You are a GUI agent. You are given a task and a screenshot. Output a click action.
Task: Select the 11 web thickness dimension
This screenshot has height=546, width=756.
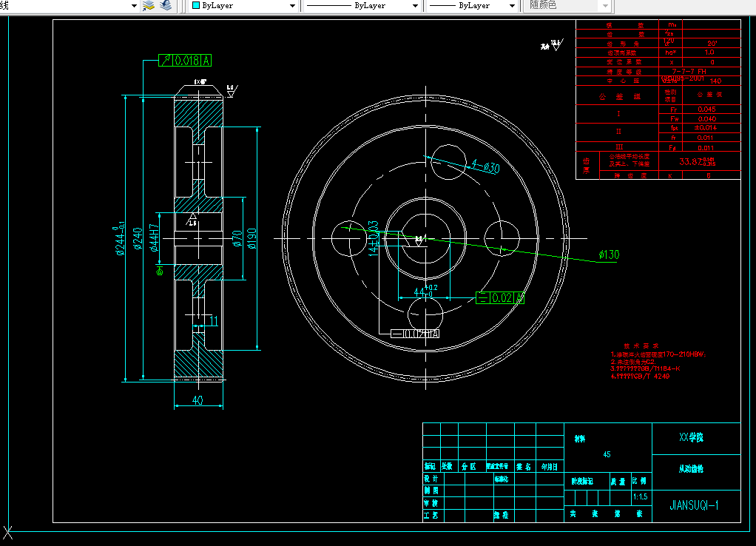pyautogui.click(x=214, y=321)
